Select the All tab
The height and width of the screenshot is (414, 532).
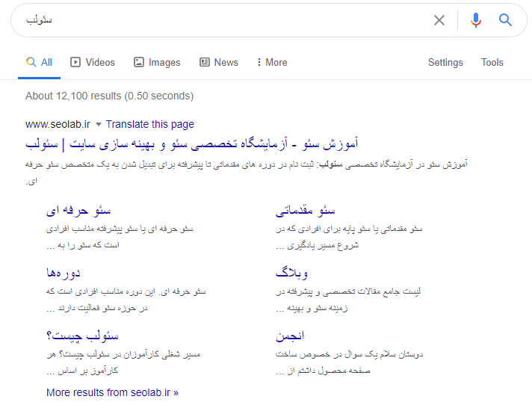[39, 63]
